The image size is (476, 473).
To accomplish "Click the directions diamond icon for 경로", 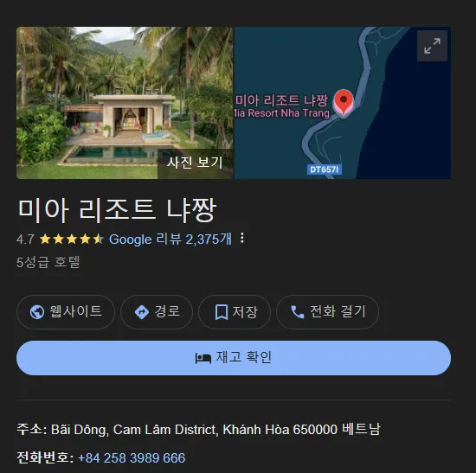I will pyautogui.click(x=141, y=312).
